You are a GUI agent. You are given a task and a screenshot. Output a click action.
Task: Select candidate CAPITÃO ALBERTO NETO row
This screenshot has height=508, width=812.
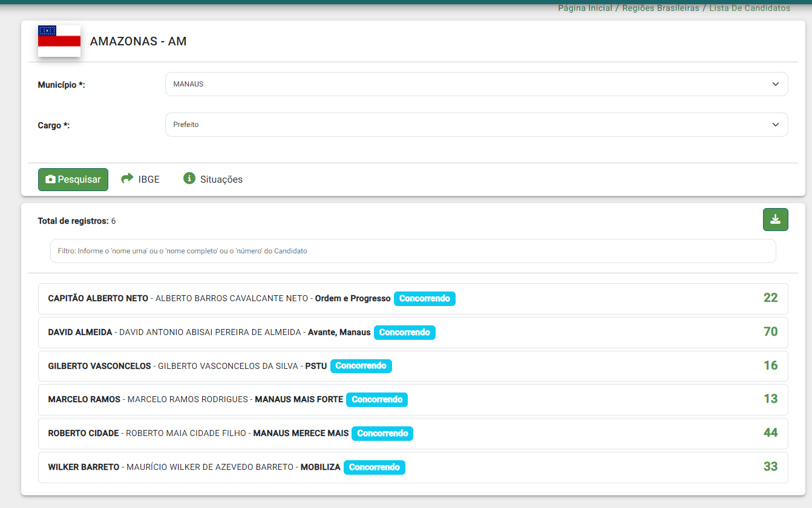413,299
